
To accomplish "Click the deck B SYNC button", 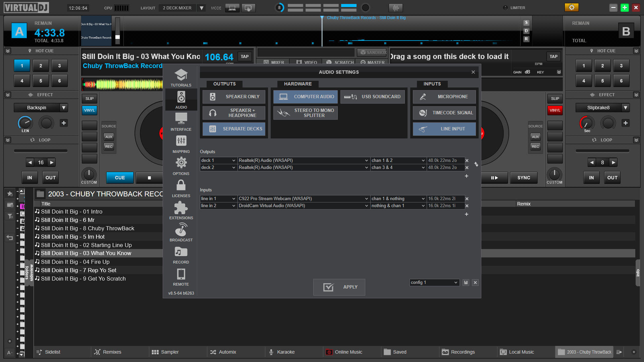I will (x=524, y=178).
